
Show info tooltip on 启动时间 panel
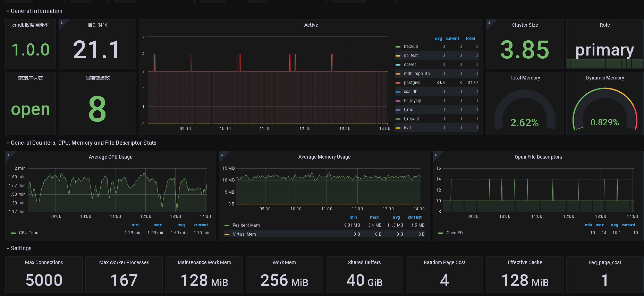[62, 23]
